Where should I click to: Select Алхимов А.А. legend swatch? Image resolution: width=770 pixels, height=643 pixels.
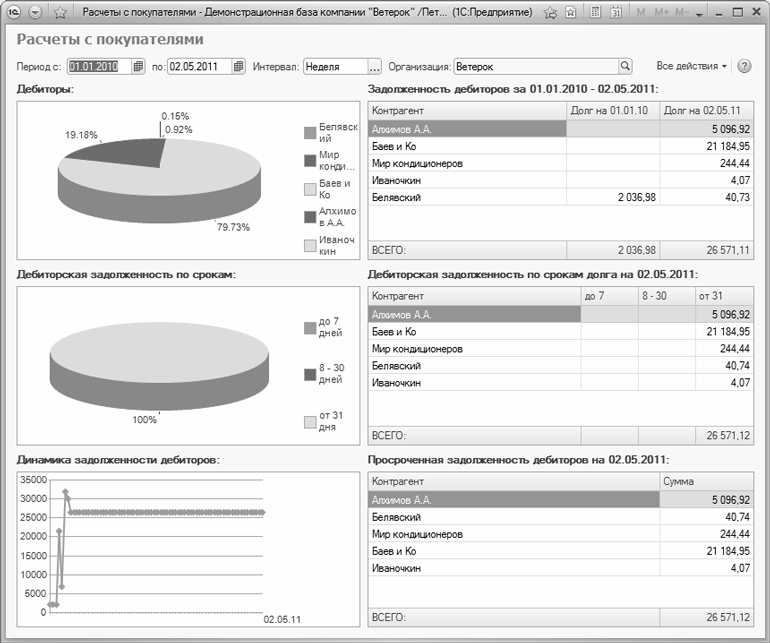(310, 217)
